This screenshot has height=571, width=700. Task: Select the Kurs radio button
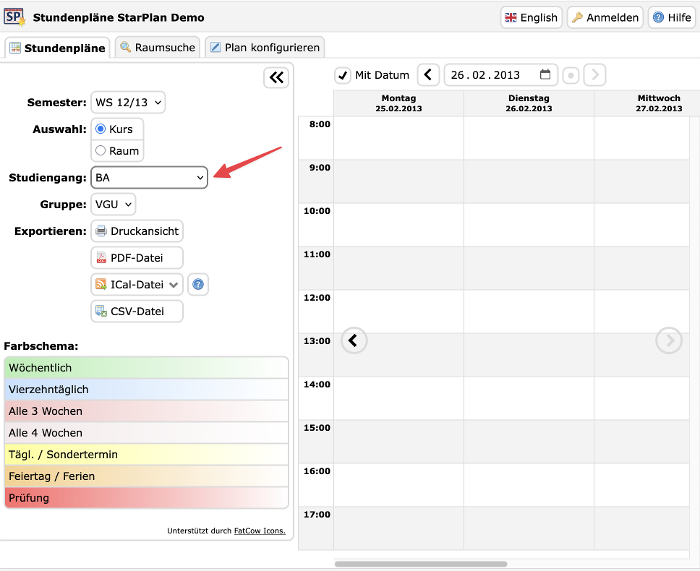tap(100, 129)
